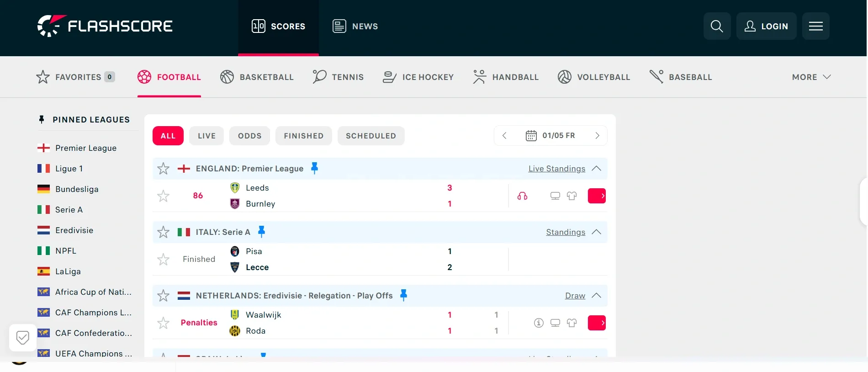Open Ligue 1 in pinned leagues

[x=60, y=169]
